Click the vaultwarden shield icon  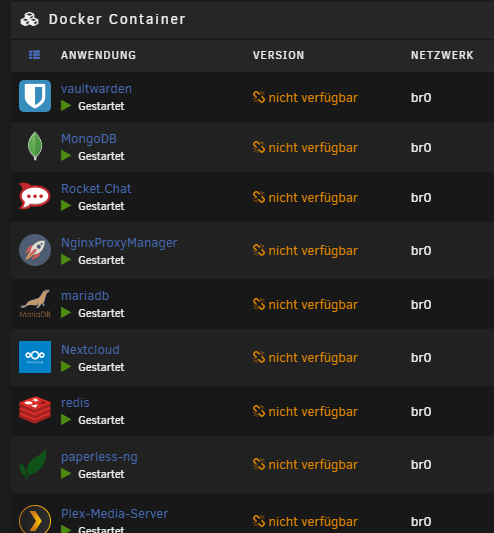click(x=35, y=96)
